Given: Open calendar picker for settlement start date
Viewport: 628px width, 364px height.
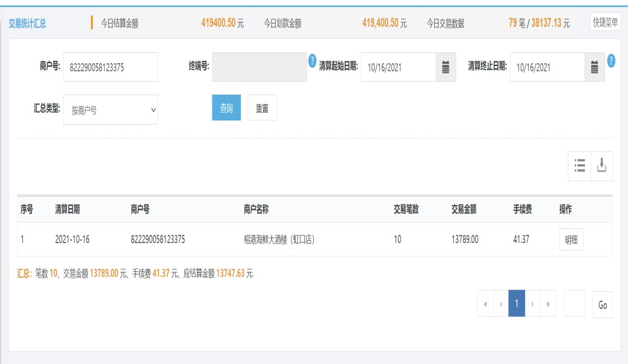Looking at the screenshot, I should [446, 67].
